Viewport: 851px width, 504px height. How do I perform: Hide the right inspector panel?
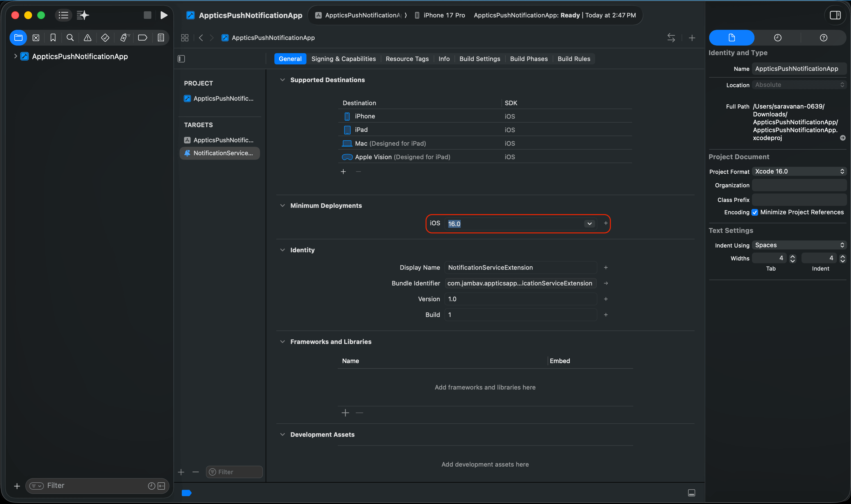click(x=835, y=15)
